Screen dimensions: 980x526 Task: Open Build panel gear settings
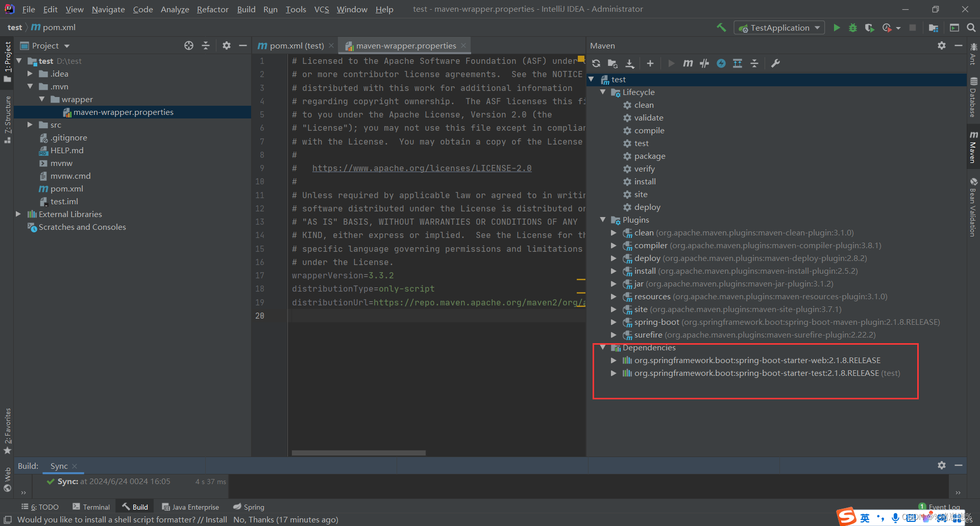(x=942, y=465)
